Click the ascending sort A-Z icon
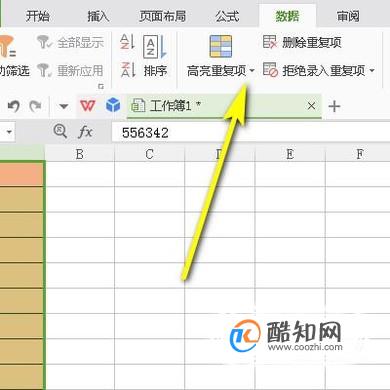 (x=127, y=42)
